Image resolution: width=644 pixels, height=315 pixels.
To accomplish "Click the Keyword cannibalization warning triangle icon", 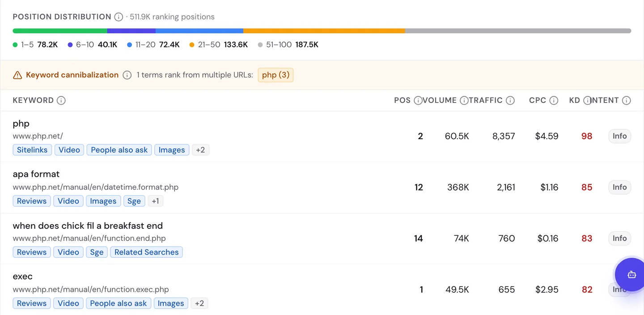I will click(17, 75).
